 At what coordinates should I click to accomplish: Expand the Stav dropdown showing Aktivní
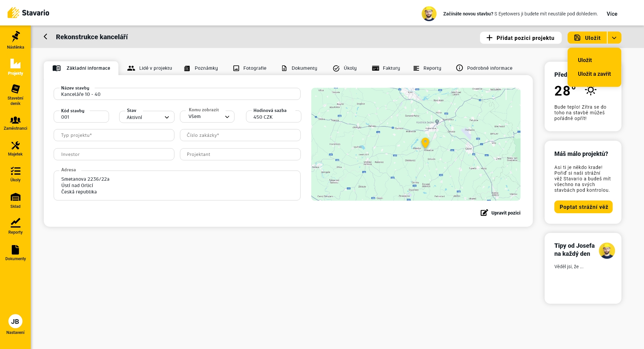click(147, 117)
